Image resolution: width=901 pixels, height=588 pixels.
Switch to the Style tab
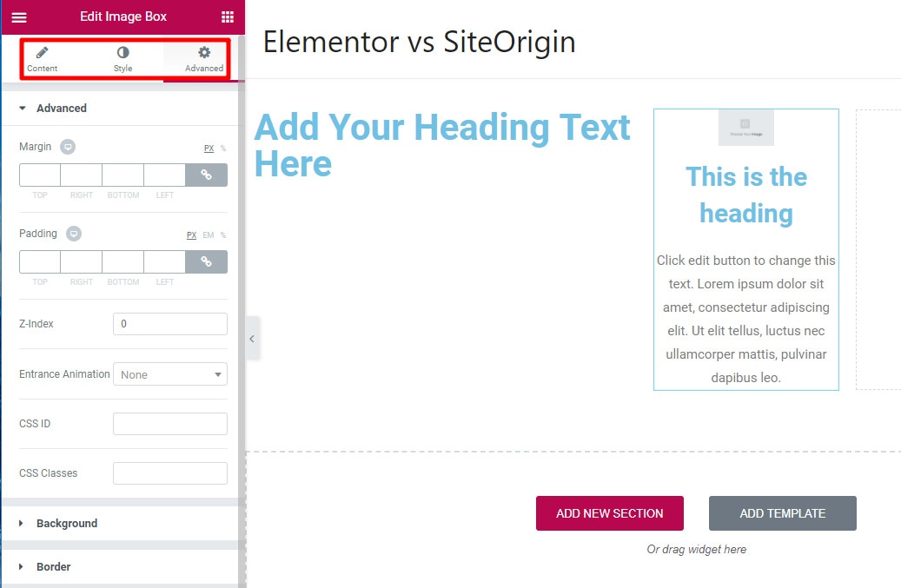[x=123, y=60]
